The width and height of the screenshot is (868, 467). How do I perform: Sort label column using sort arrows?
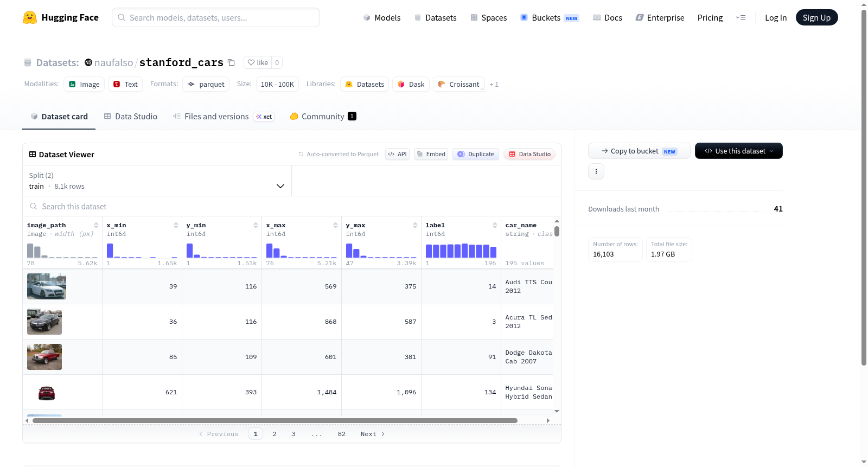[x=495, y=225]
